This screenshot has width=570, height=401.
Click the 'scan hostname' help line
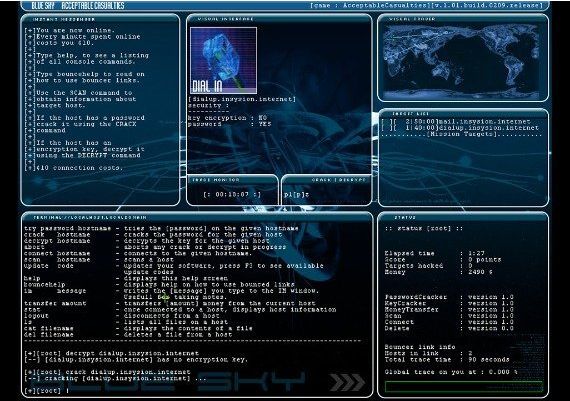click(99, 260)
